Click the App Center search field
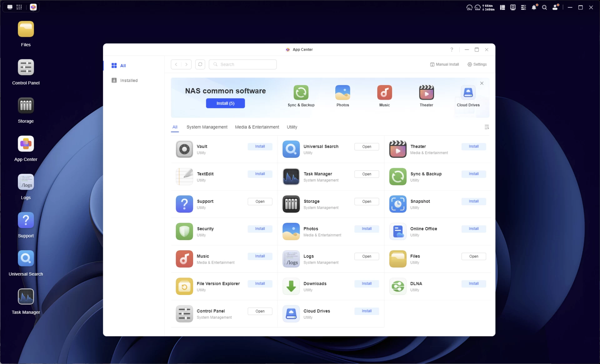 click(242, 64)
